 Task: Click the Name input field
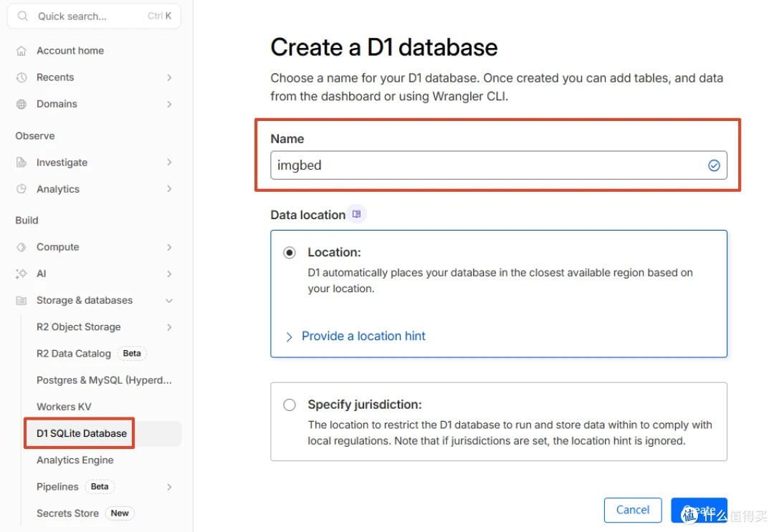[499, 165]
